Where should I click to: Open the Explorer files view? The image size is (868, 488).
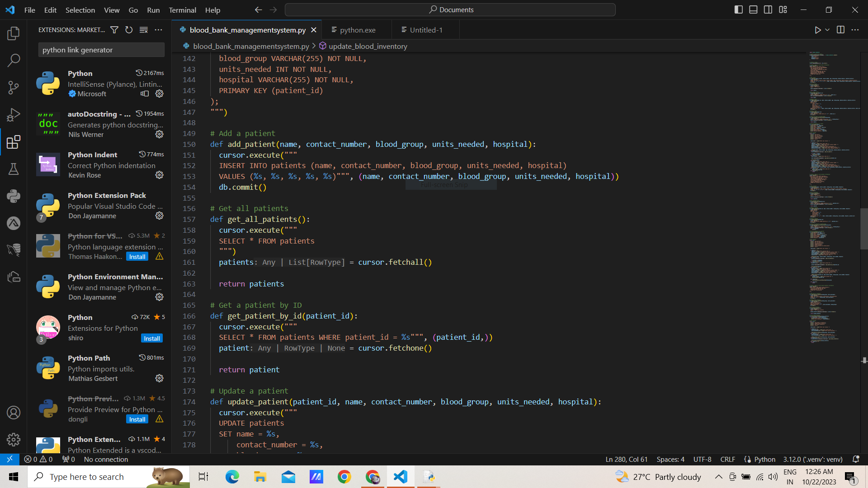coord(14,33)
